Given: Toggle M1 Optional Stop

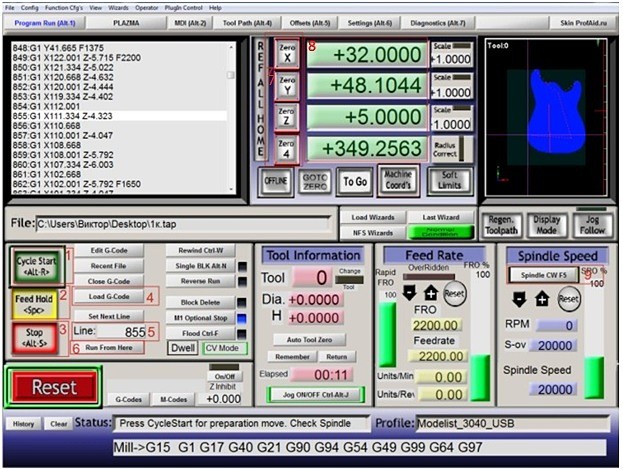Looking at the screenshot, I should (x=201, y=318).
